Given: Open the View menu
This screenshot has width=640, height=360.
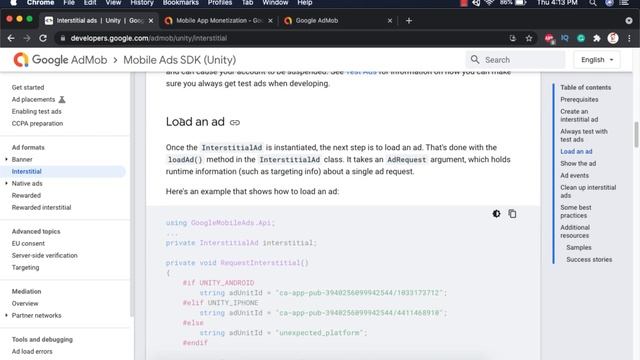Looking at the screenshot, I should [x=113, y=3].
